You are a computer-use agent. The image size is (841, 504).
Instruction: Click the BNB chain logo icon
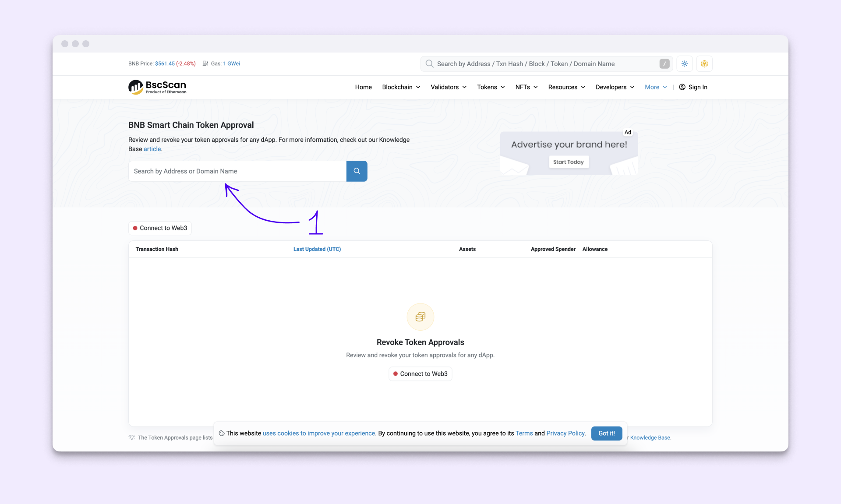(704, 64)
